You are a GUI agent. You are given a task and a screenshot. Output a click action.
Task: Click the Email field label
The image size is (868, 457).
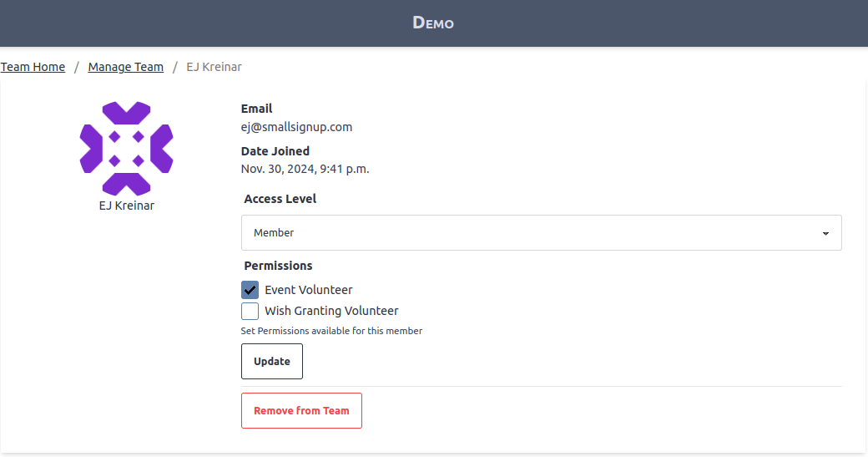click(256, 109)
